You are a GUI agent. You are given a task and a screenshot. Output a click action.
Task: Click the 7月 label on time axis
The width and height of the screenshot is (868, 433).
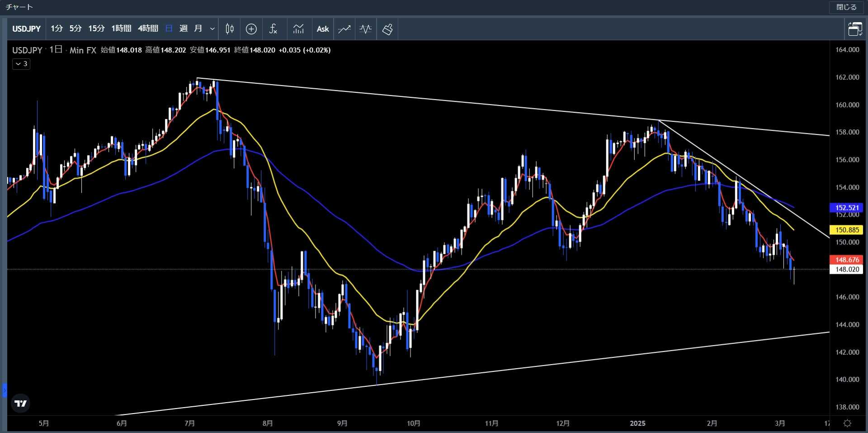[x=189, y=423]
